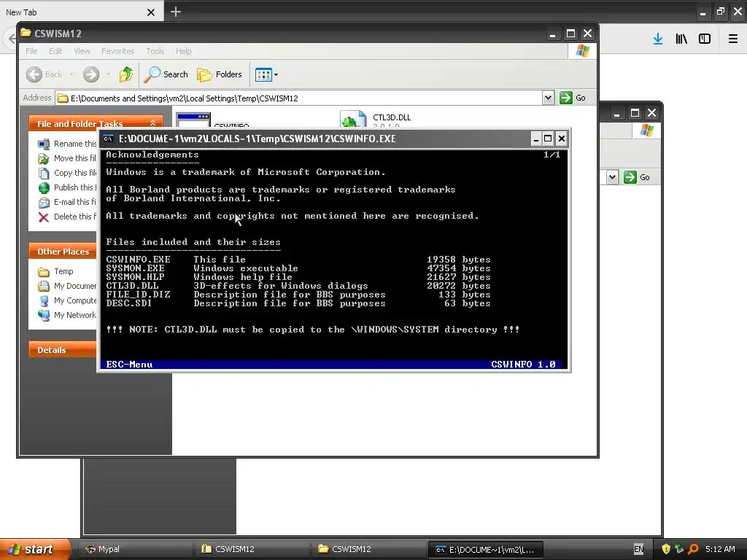Viewport: 747px width, 560px height.
Task: Click Copy this file task link
Action: (x=75, y=173)
